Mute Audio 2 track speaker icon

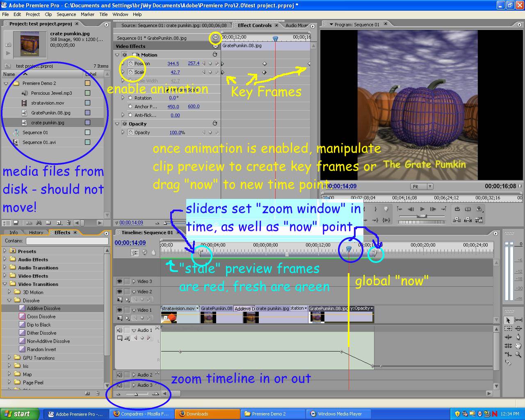point(119,375)
